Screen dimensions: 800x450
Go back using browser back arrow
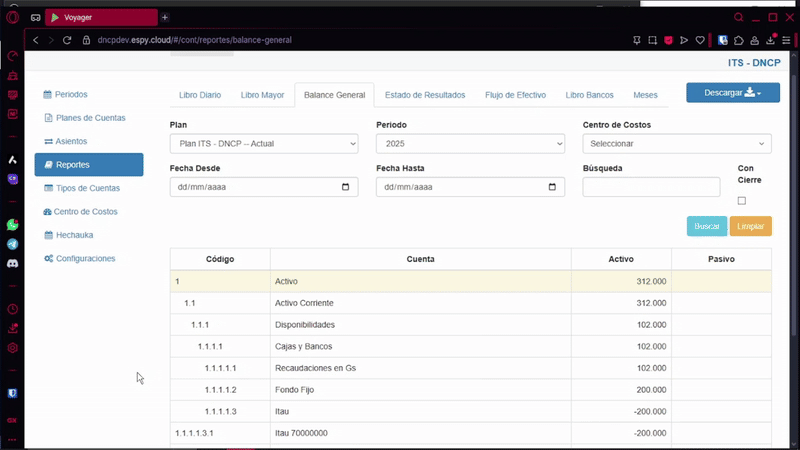pos(36,40)
